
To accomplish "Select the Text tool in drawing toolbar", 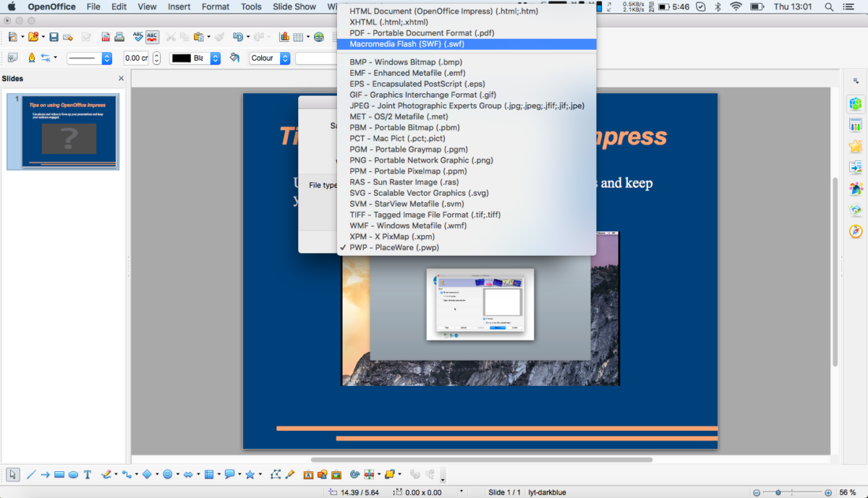I will (x=87, y=474).
